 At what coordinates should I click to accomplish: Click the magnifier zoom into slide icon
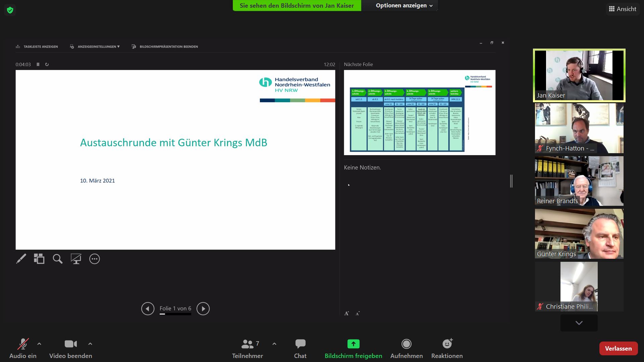[x=57, y=259]
